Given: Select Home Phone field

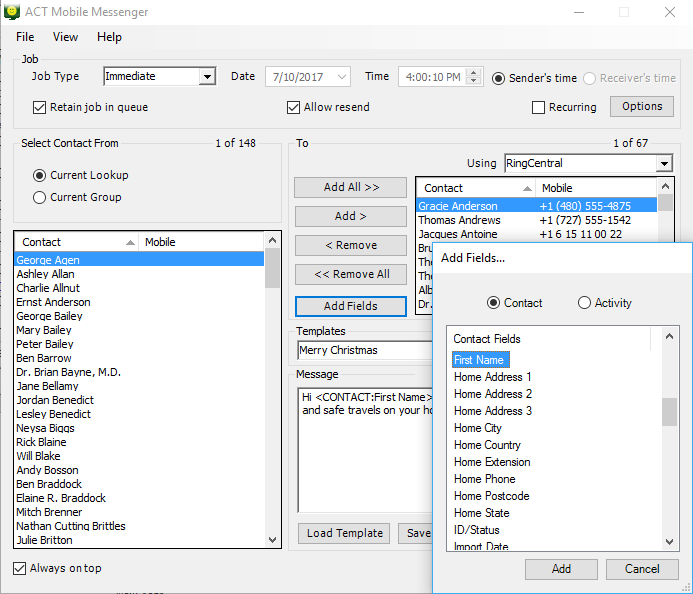Looking at the screenshot, I should pos(484,479).
